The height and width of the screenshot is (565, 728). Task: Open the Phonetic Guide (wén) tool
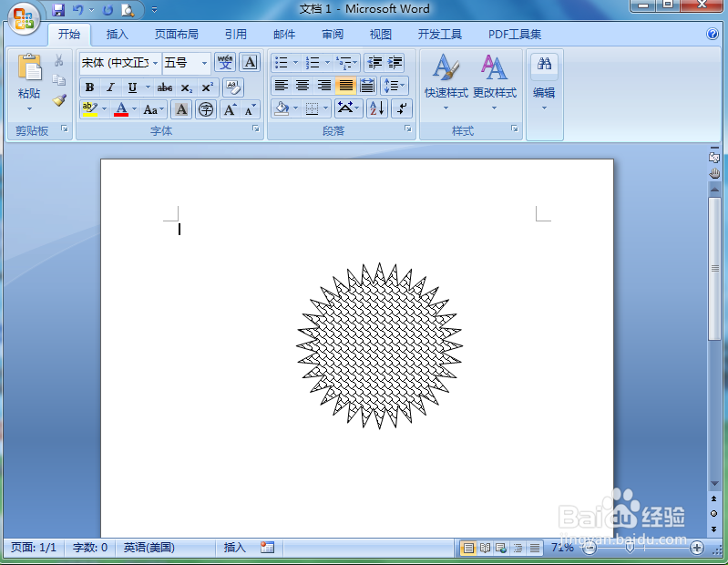(x=225, y=62)
